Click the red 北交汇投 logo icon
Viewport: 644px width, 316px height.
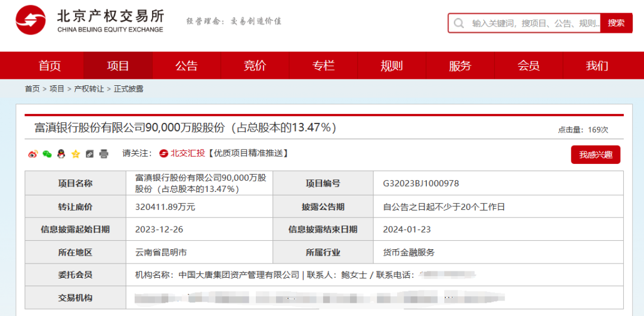coord(163,153)
